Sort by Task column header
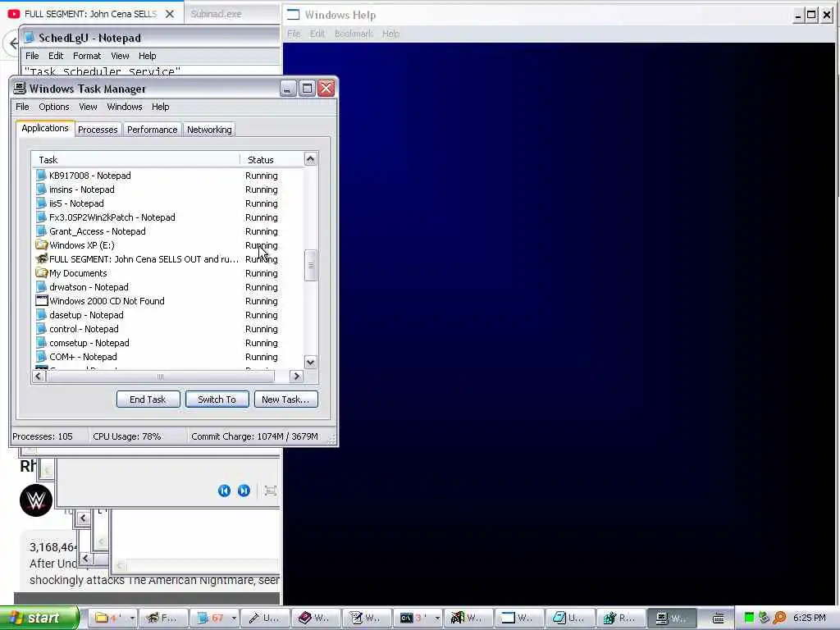 (x=135, y=160)
